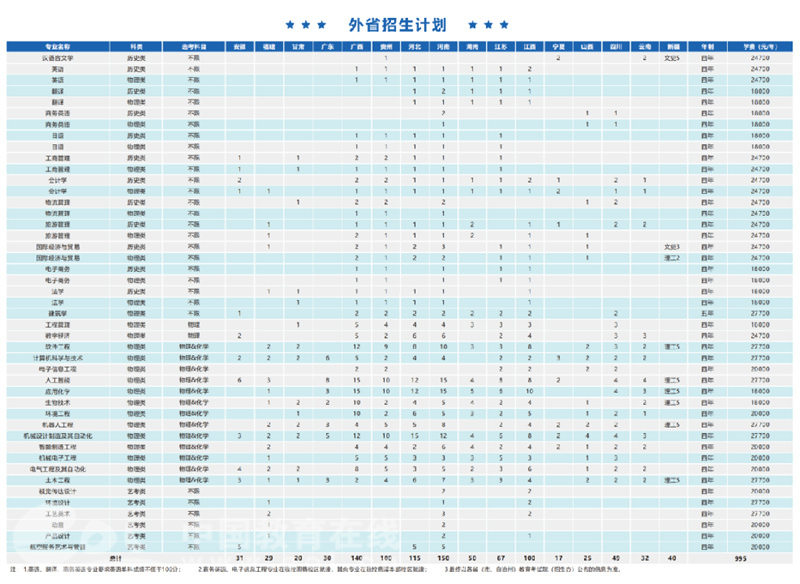Click the 河北 total of 115
The height and width of the screenshot is (584, 800).
pyautogui.click(x=414, y=558)
